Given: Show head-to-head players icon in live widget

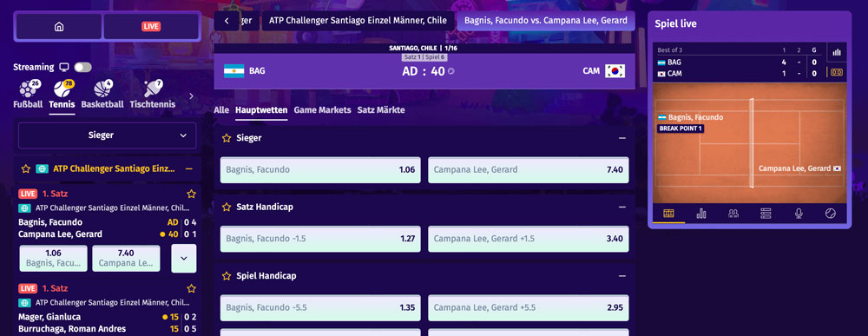Looking at the screenshot, I should tap(733, 213).
